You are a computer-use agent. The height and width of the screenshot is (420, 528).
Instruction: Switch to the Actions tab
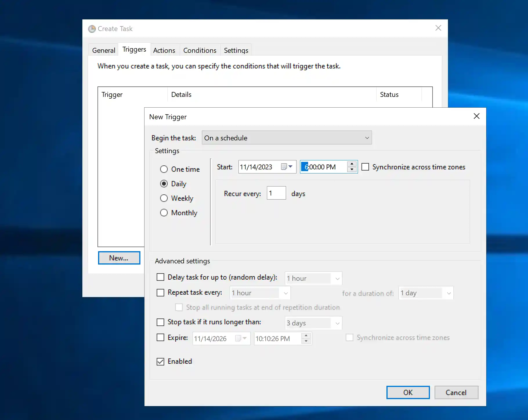coord(164,50)
